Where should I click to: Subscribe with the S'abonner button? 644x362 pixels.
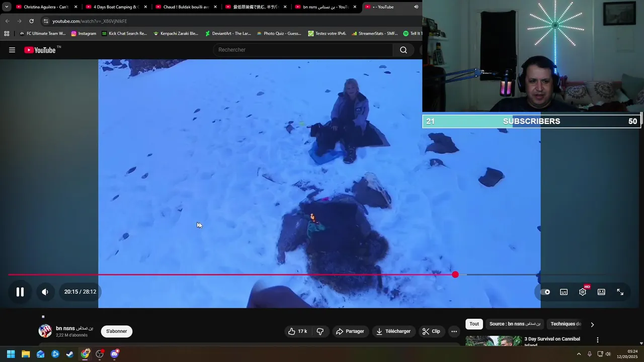[x=117, y=331]
